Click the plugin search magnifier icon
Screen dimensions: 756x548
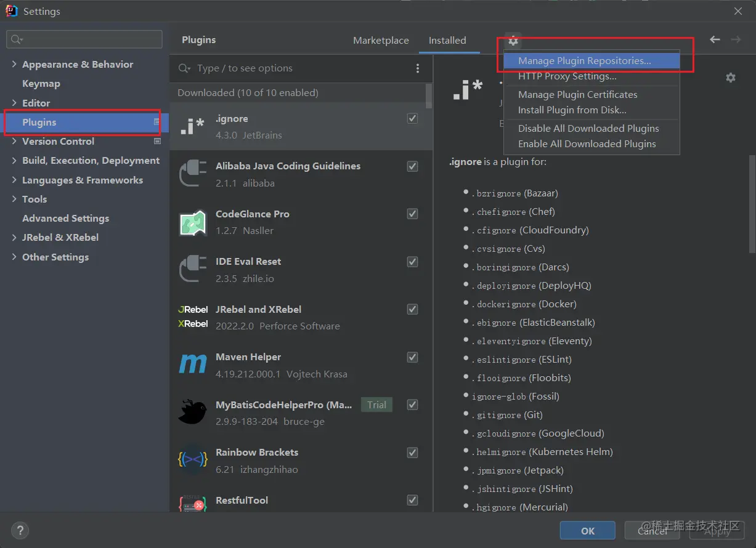[184, 68]
